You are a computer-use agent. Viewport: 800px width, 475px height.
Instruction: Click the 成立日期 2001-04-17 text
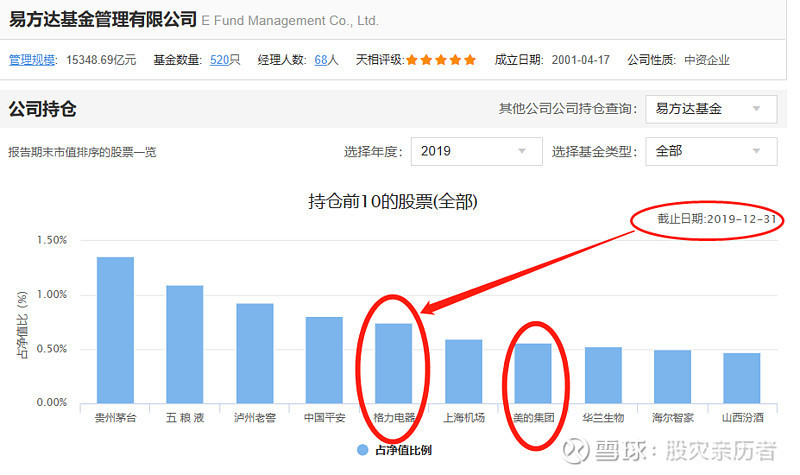(552, 60)
